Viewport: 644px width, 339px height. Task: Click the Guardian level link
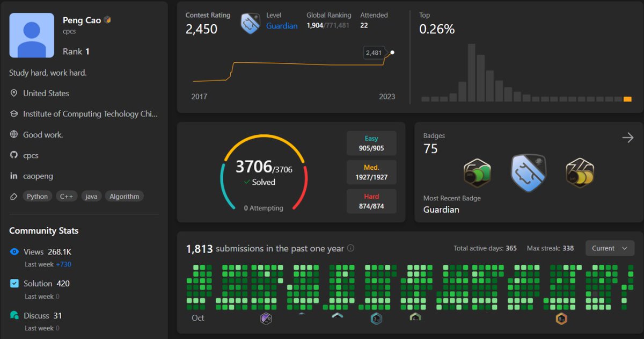[x=282, y=26]
